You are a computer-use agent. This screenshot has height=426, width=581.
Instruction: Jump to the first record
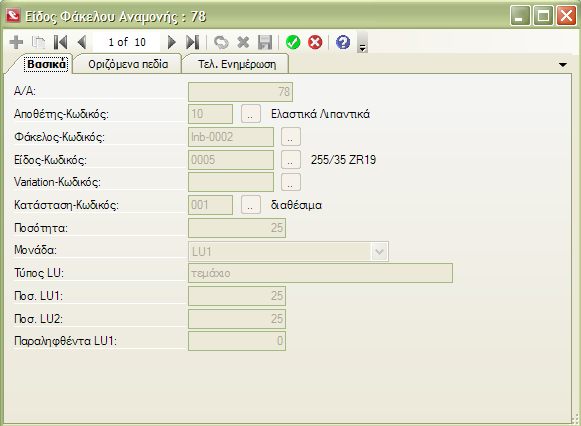60,42
